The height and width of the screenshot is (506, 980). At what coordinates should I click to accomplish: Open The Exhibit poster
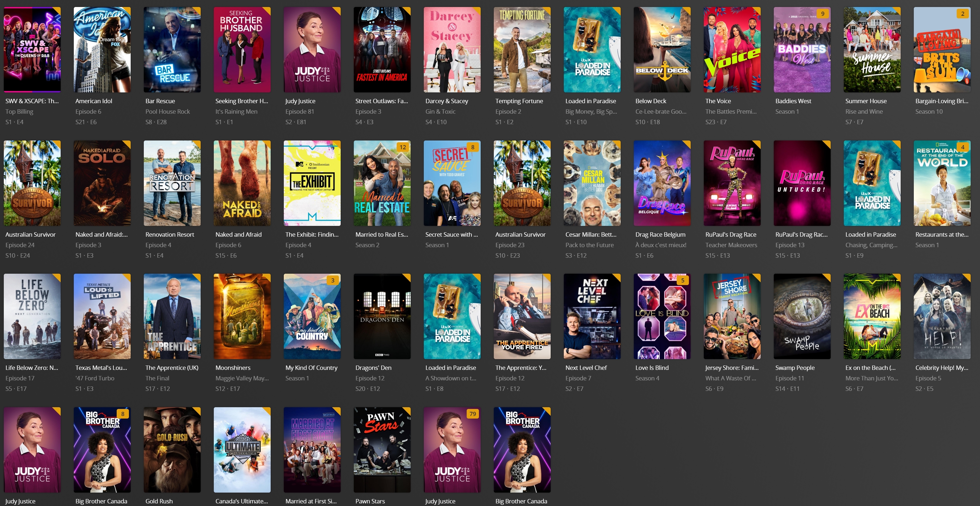point(312,183)
